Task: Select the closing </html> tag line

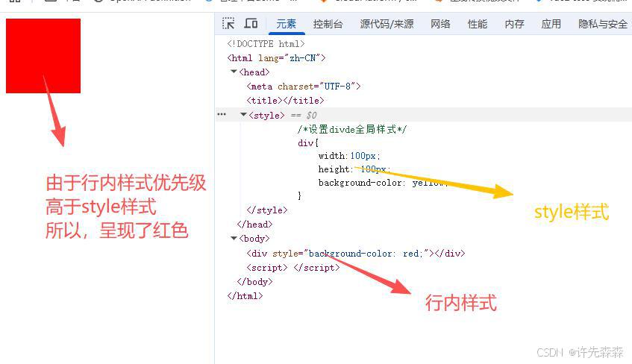Action: 245,295
